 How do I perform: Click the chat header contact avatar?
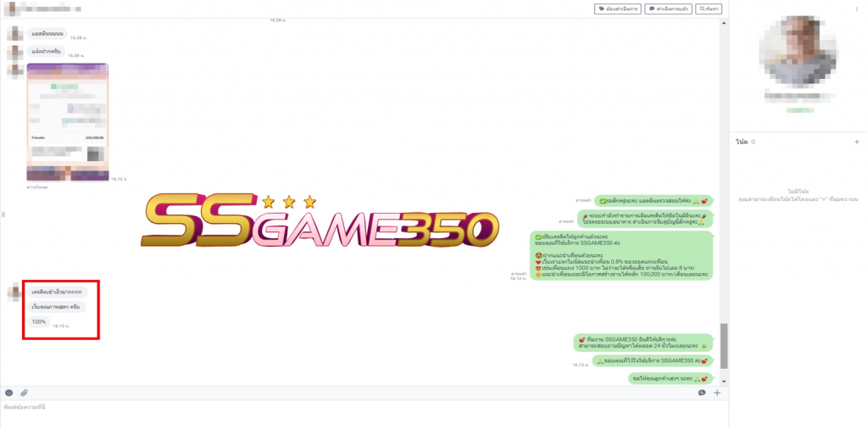point(10,8)
